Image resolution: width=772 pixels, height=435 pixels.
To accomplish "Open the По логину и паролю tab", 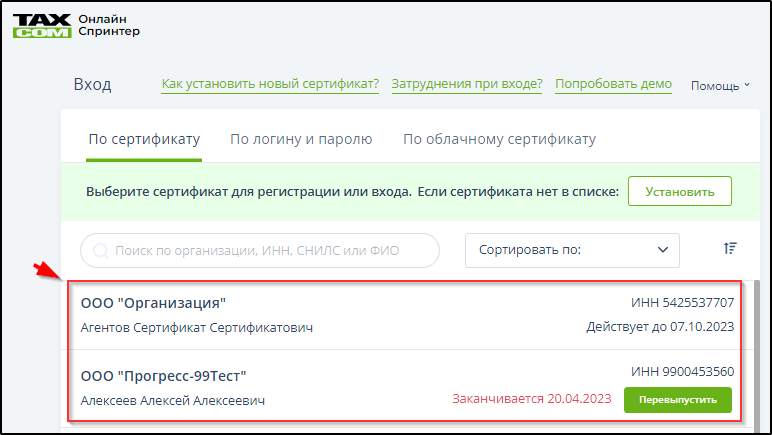I will 301,140.
